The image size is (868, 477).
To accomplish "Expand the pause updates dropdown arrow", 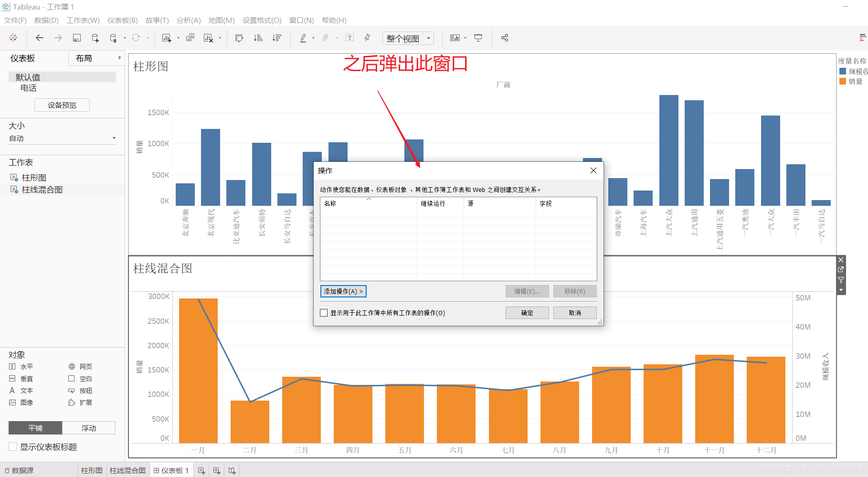I will pyautogui.click(x=125, y=38).
